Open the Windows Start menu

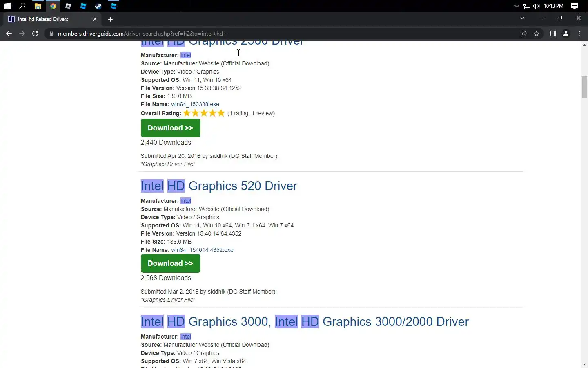pos(7,6)
